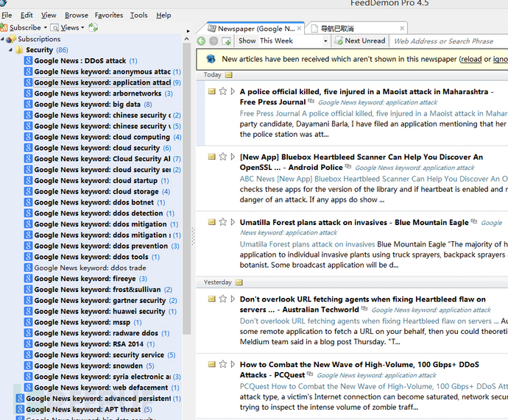Click feed icon beside keyword: fireeye
Image resolution: width=508 pixels, height=420 pixels.
[29, 279]
